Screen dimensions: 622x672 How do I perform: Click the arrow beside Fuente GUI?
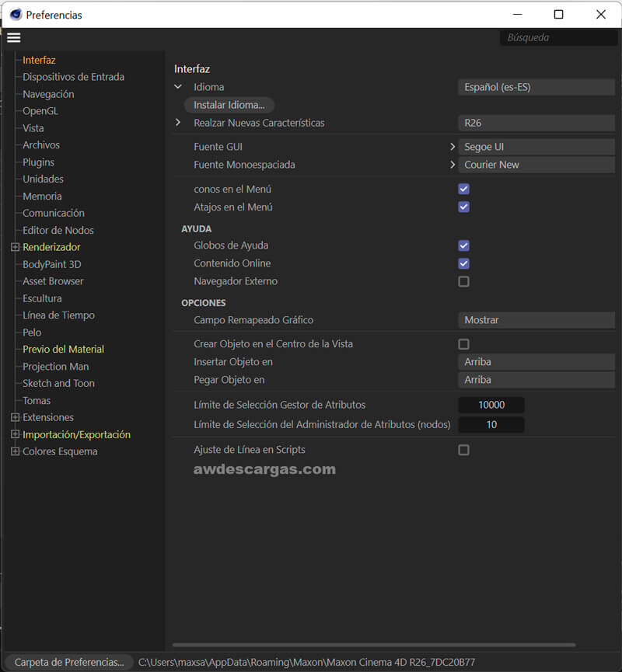453,147
